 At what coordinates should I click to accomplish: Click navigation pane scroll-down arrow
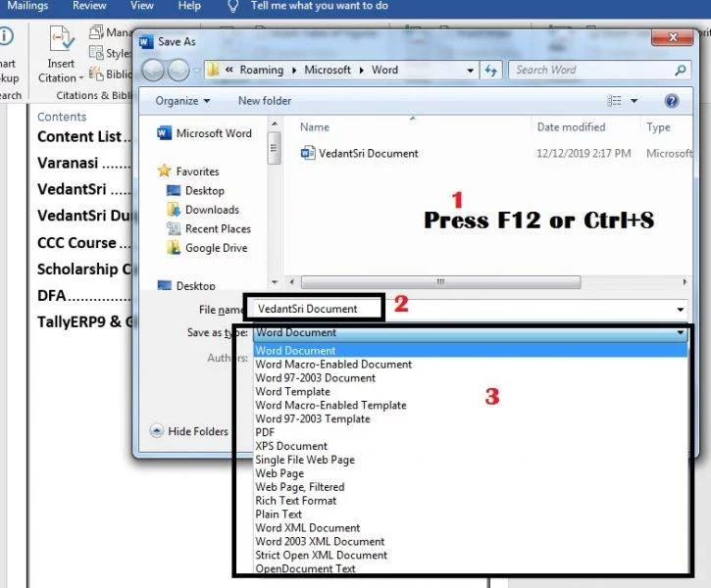pos(275,282)
